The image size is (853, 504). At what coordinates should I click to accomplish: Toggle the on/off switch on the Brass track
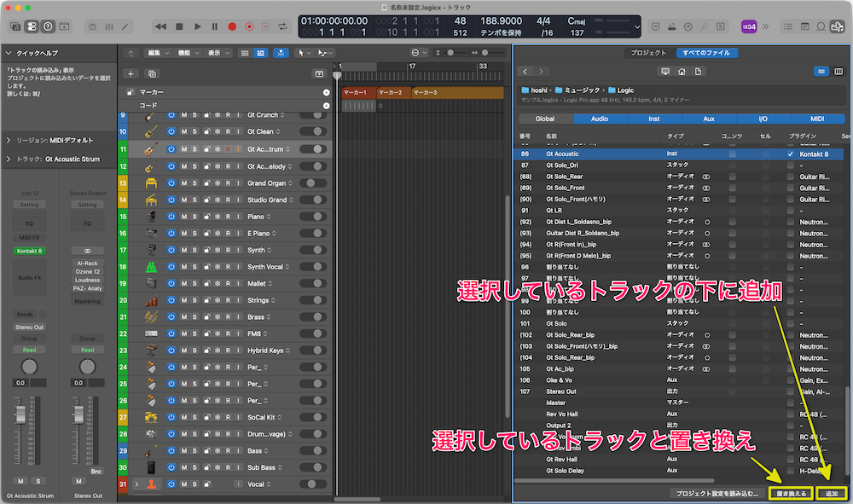(x=313, y=317)
